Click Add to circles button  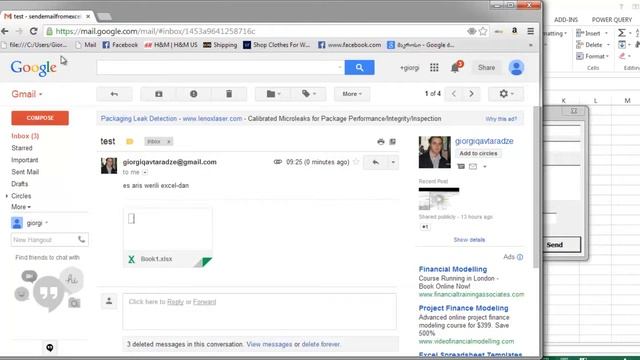click(478, 153)
